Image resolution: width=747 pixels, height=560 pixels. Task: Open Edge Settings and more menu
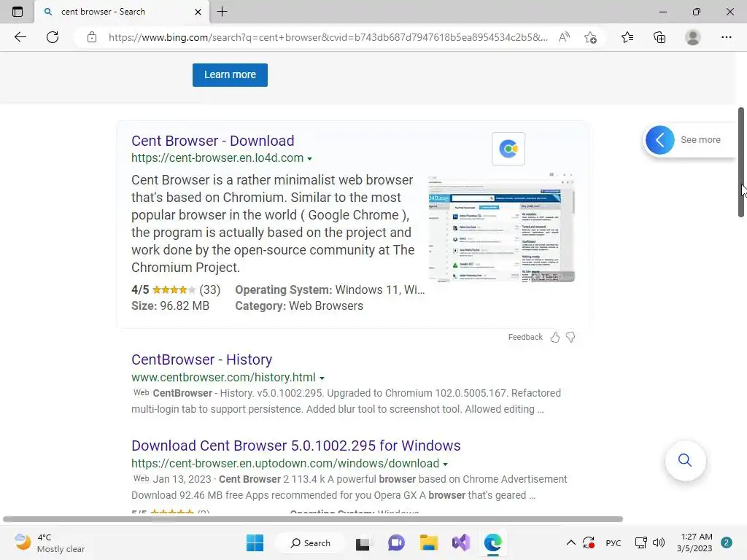(x=726, y=37)
